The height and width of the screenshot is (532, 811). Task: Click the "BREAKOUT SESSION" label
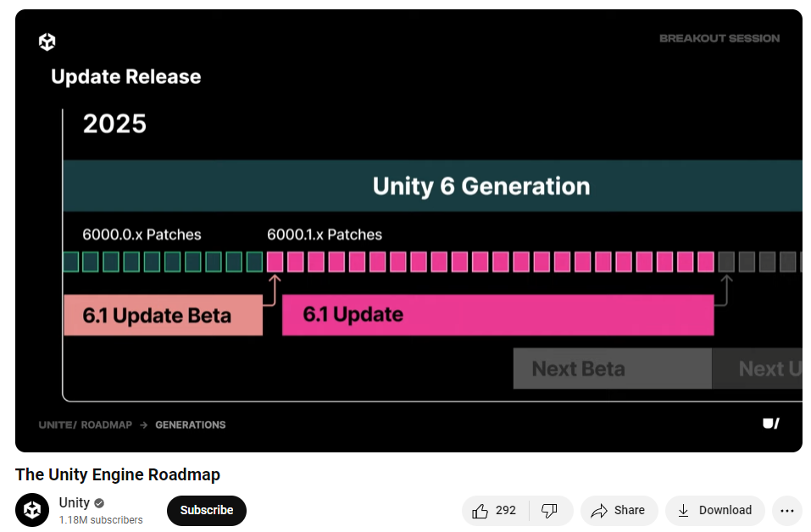[719, 38]
